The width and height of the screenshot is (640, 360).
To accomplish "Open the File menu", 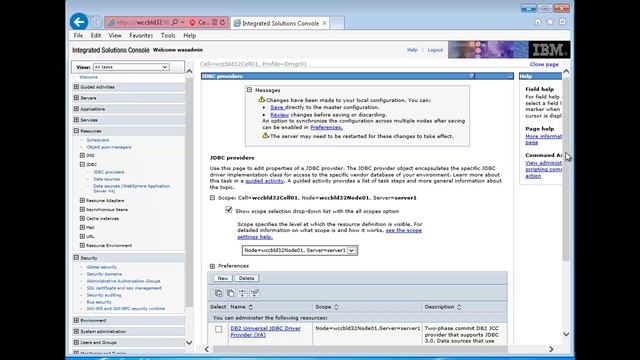I will 78,36.
